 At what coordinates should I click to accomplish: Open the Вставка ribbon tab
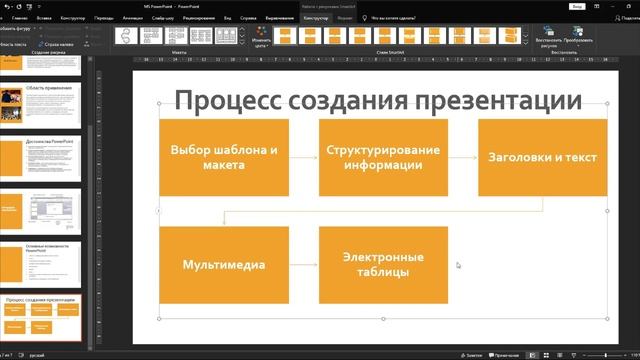pos(44,18)
